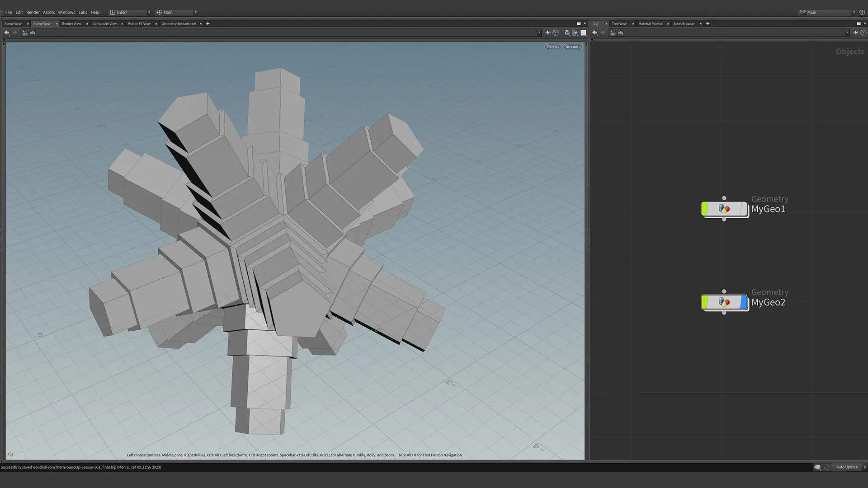Select the Render View panel tab
The image size is (868, 488).
click(71, 23)
